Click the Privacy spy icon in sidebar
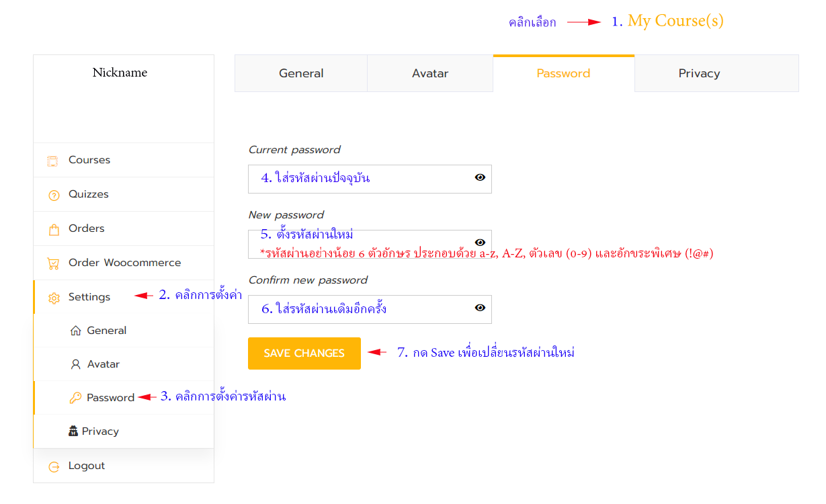 pyautogui.click(x=73, y=431)
